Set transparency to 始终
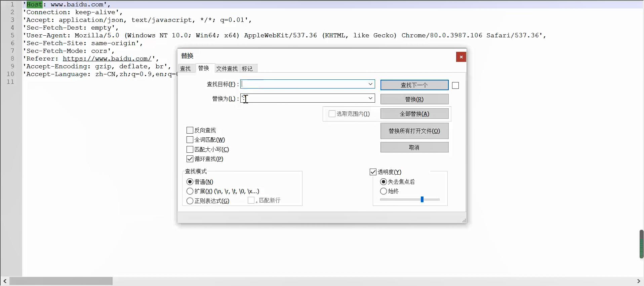The image size is (644, 286). [x=384, y=191]
